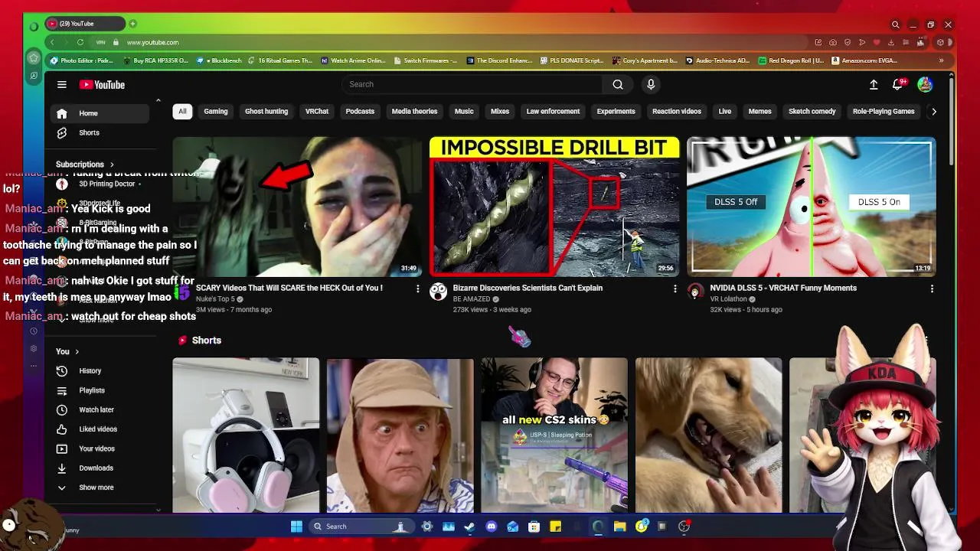Toggle the VPN badge in the address bar
This screenshot has width=980, height=551.
coord(100,42)
